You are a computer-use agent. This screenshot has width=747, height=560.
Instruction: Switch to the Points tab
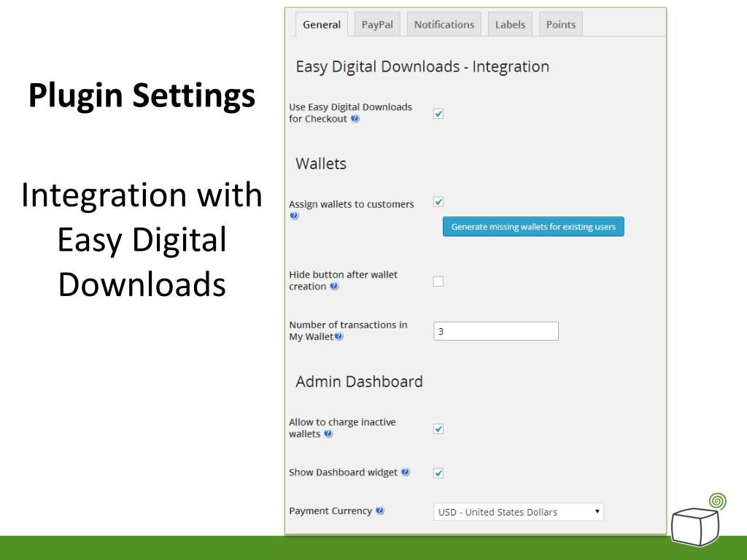(561, 24)
